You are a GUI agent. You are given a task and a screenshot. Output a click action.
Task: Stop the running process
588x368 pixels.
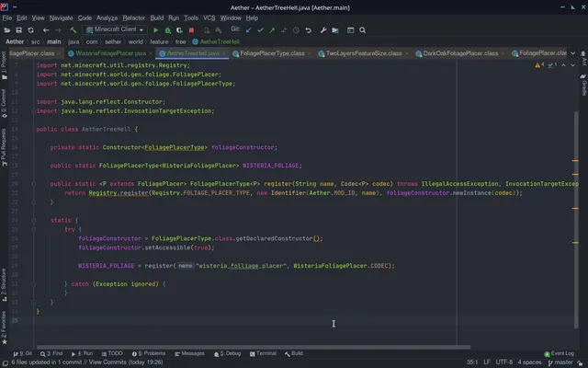[191, 30]
